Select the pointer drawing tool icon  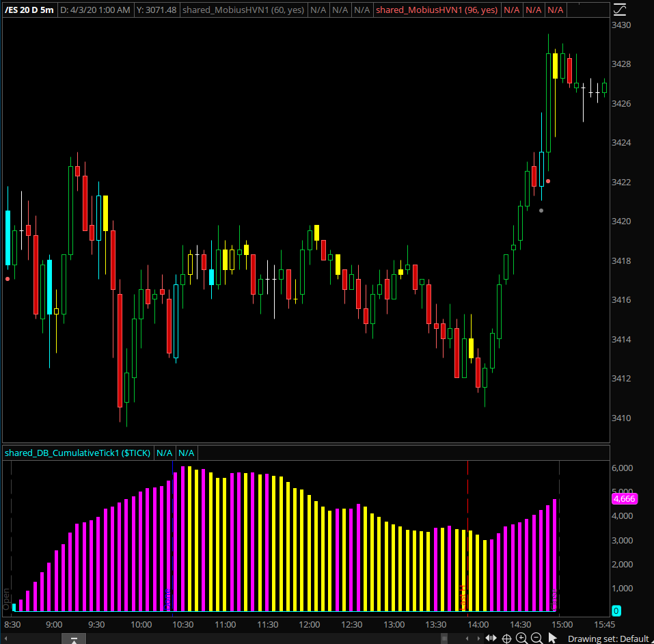coord(552,638)
